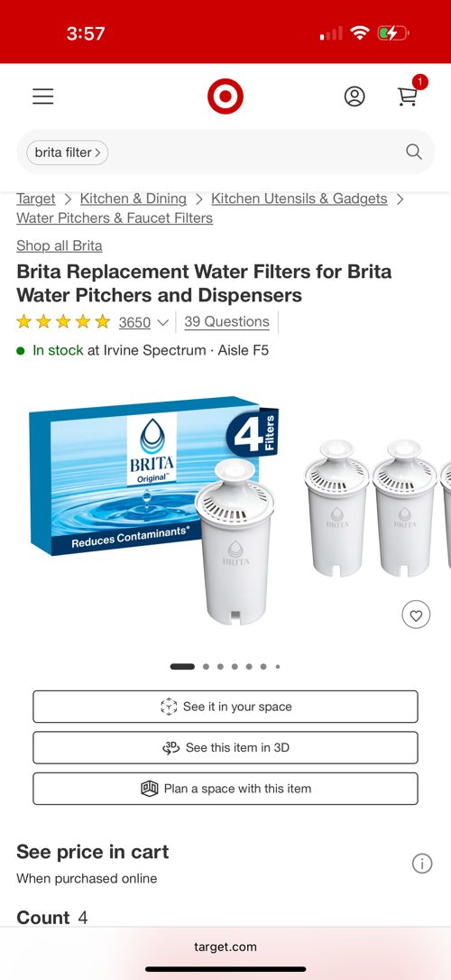Tap the target.com address bar
The width and height of the screenshot is (451, 980).
[225, 947]
